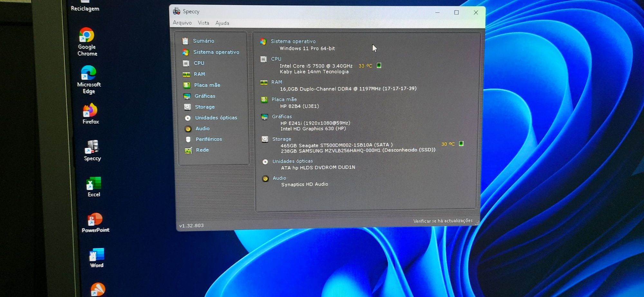
Task: Open the Audio heading link in summary
Action: (279, 178)
